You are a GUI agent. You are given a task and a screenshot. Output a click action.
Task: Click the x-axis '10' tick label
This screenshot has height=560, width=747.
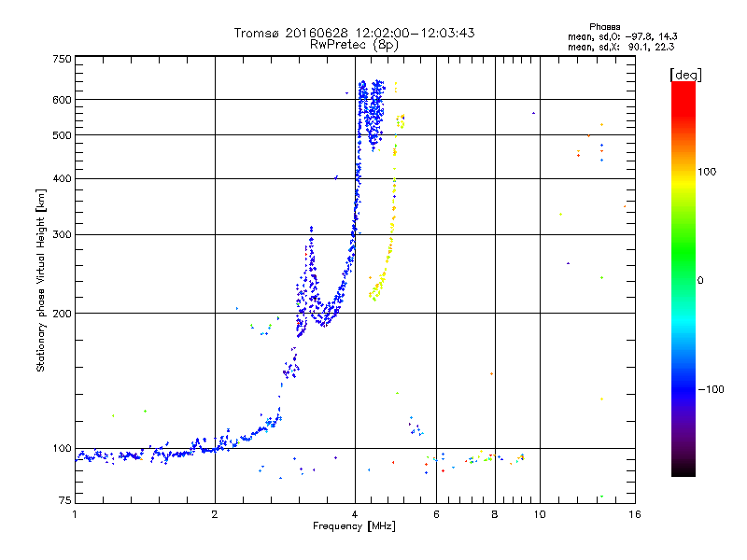click(x=540, y=514)
